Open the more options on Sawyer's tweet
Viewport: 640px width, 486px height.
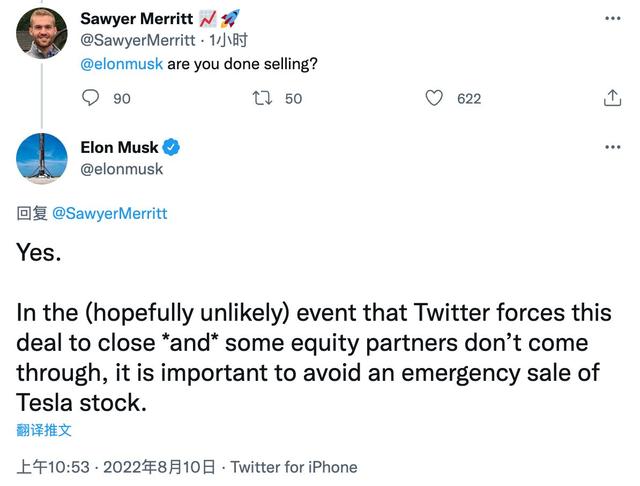coord(613,18)
